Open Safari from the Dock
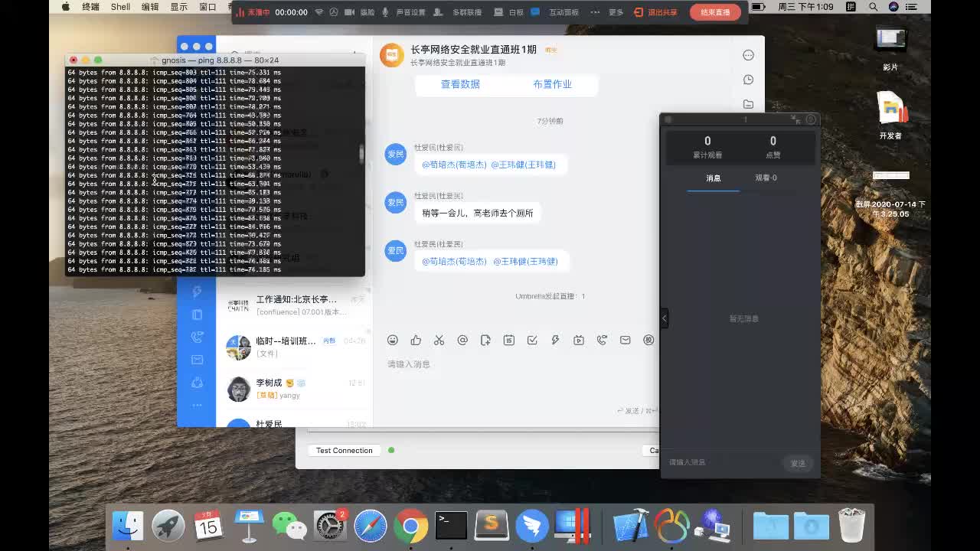Viewport: 980px width, 551px height. [371, 526]
